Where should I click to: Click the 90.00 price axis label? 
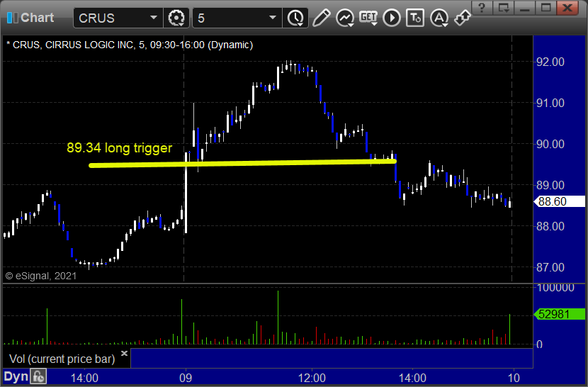click(550, 144)
